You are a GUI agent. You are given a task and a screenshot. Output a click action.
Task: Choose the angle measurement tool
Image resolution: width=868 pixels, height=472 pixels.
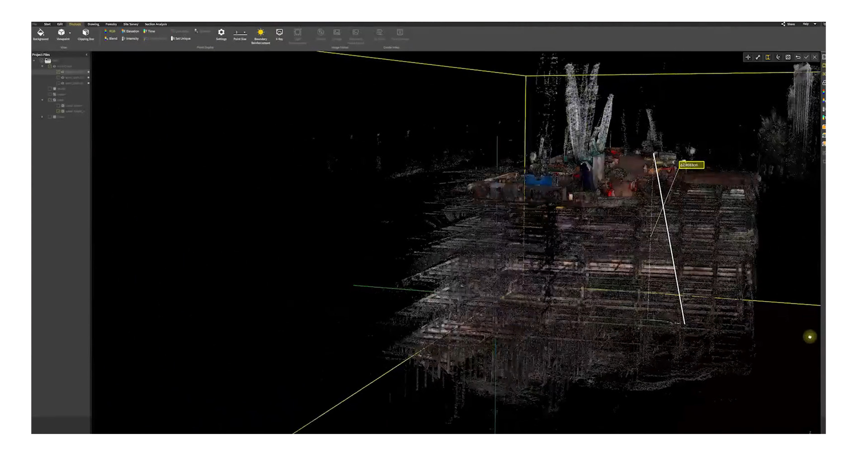pos(778,57)
